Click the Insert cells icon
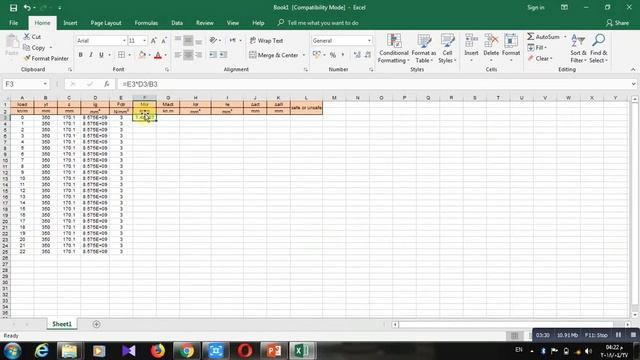The height and width of the screenshot is (360, 640). pos(471,41)
